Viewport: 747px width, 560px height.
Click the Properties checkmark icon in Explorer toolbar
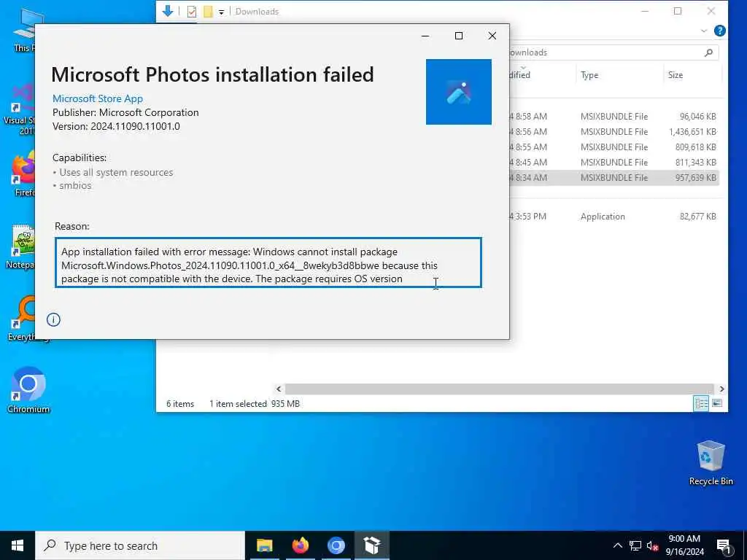coord(192,12)
